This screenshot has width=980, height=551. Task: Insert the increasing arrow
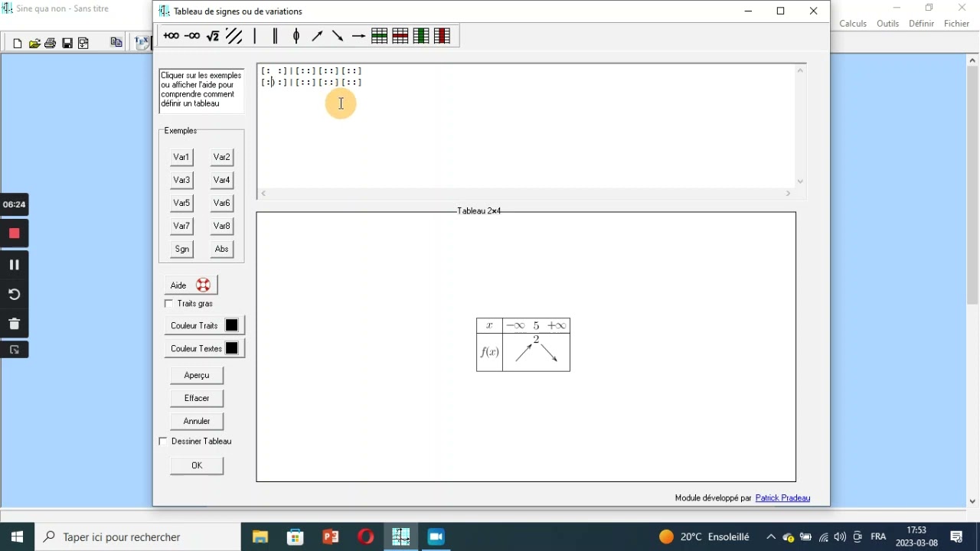317,36
